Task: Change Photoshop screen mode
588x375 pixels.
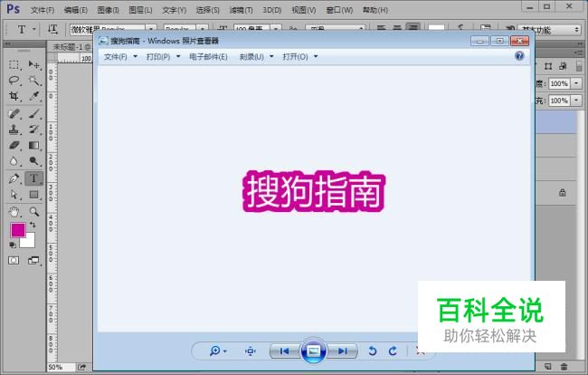Action: point(33,260)
